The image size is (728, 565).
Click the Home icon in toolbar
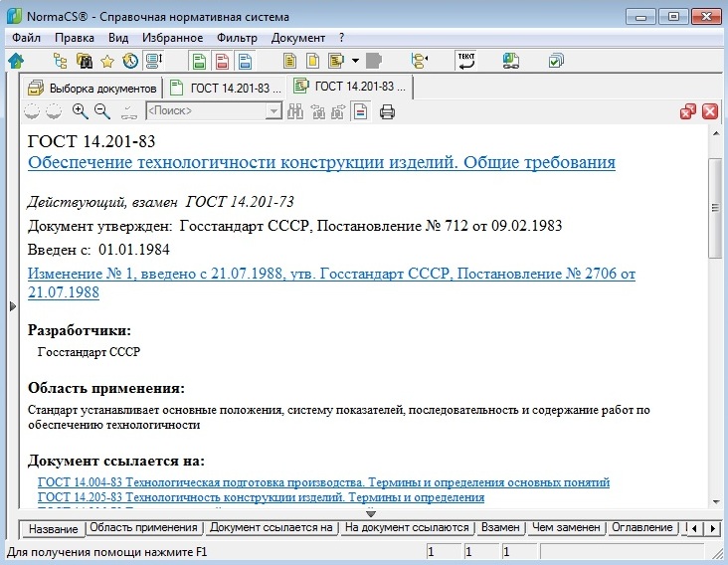coord(16,61)
